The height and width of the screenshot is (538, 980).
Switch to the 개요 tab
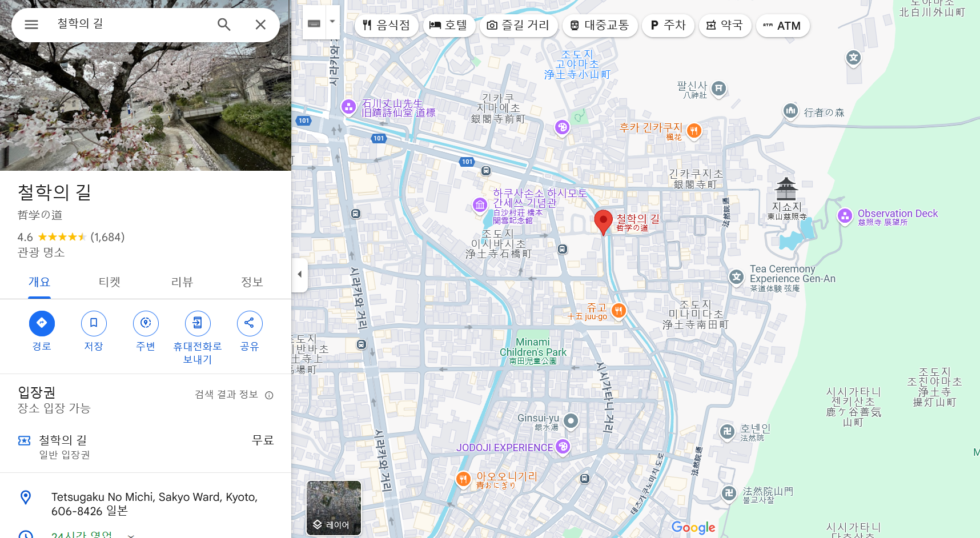pyautogui.click(x=39, y=282)
